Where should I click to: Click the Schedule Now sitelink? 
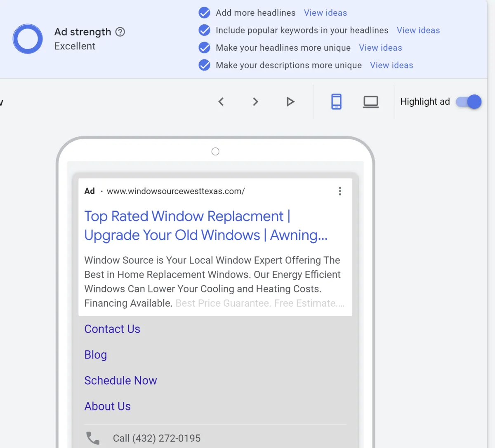(x=120, y=380)
